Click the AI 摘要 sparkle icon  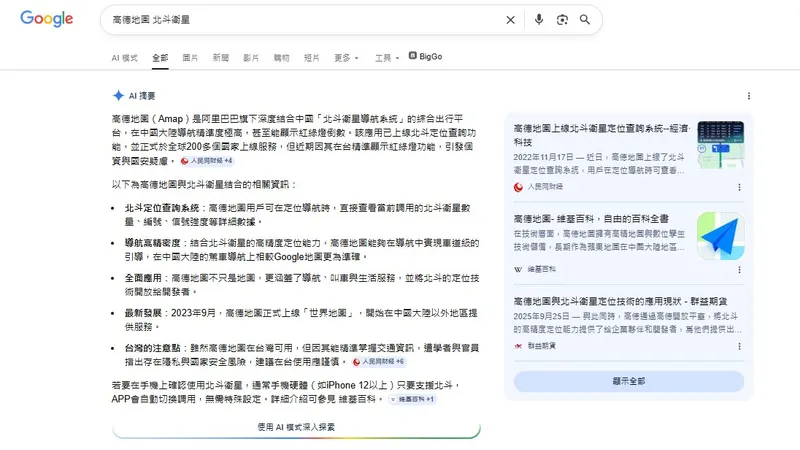tap(118, 95)
